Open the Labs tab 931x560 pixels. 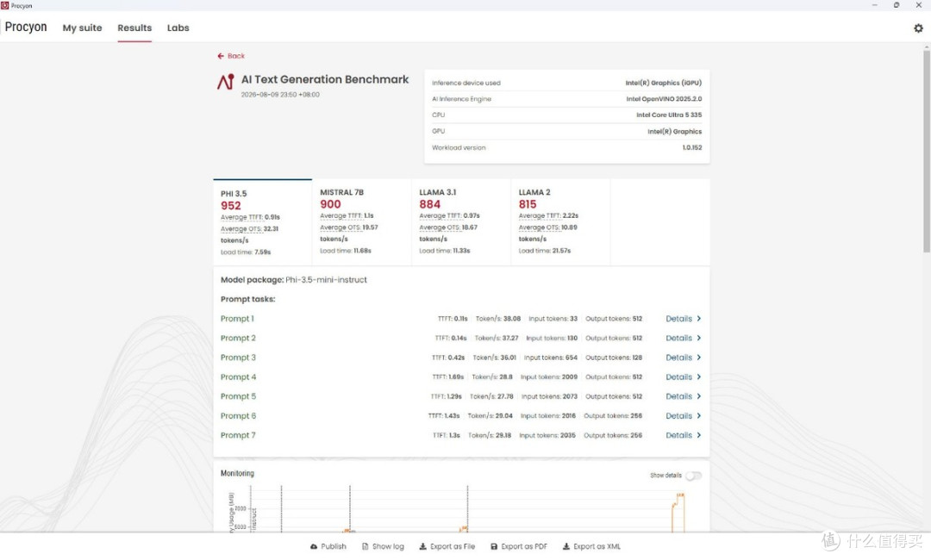(178, 28)
